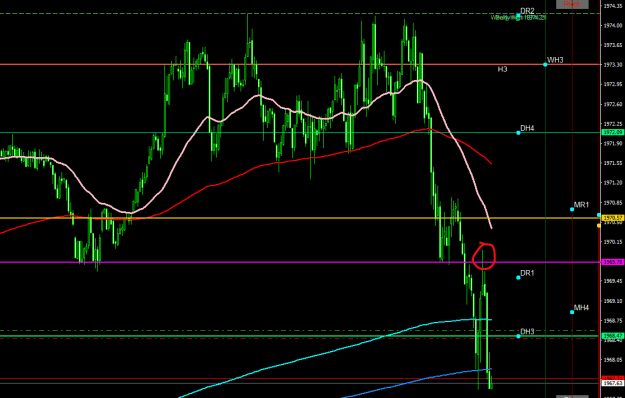This screenshot has height=398, width=625.
Task: Click the 1972.60 price axis label
Action: [613, 104]
